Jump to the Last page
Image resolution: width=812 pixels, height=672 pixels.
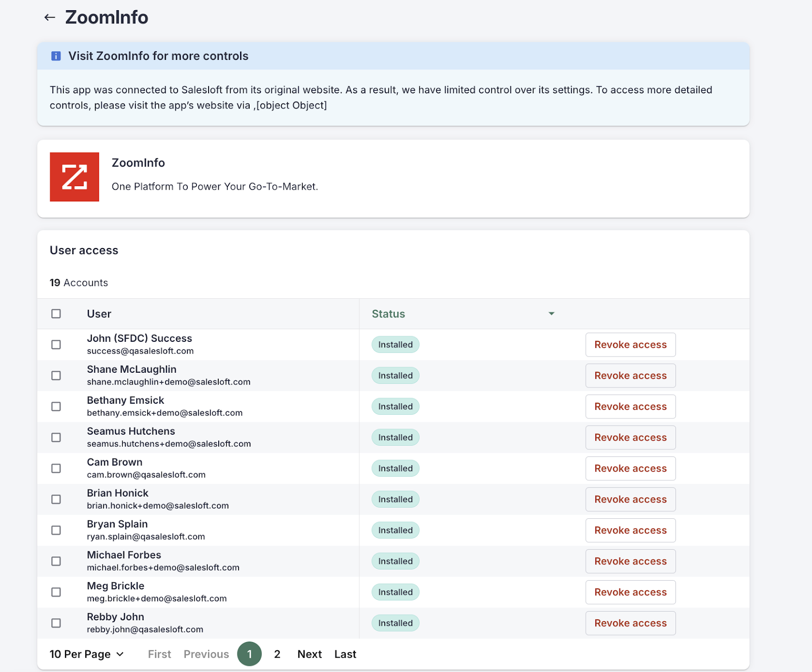point(345,654)
